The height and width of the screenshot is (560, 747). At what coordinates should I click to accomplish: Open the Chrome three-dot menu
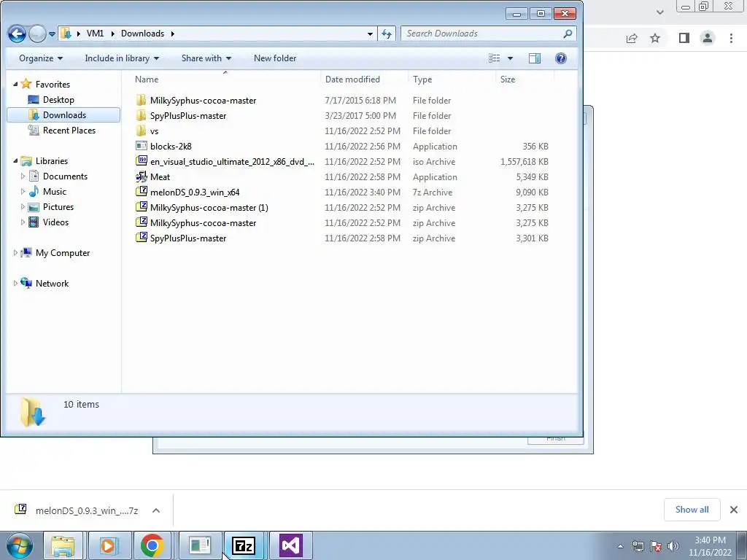[x=731, y=38]
